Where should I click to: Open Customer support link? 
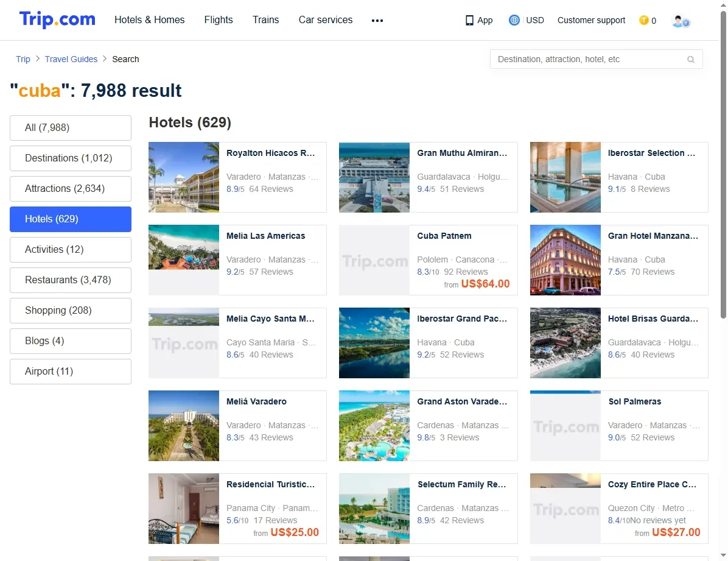point(591,20)
